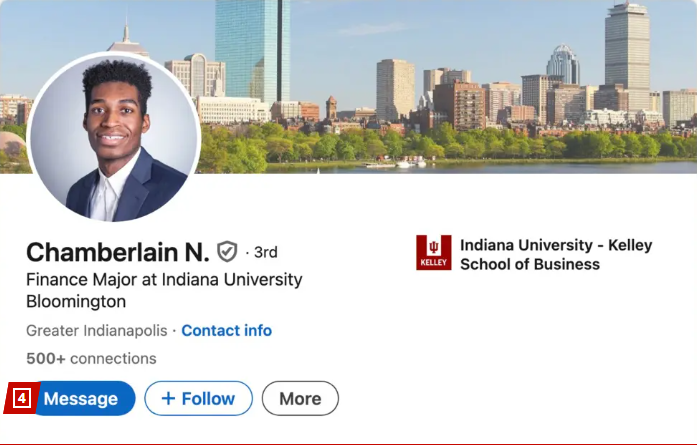Click the 3rd degree connection label
The width and height of the screenshot is (697, 445).
pos(265,252)
